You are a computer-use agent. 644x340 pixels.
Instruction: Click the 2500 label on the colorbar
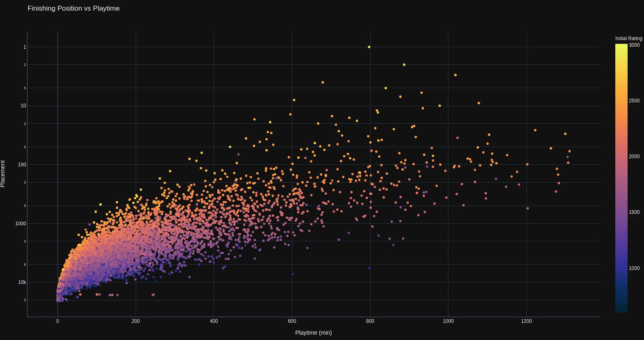point(634,101)
